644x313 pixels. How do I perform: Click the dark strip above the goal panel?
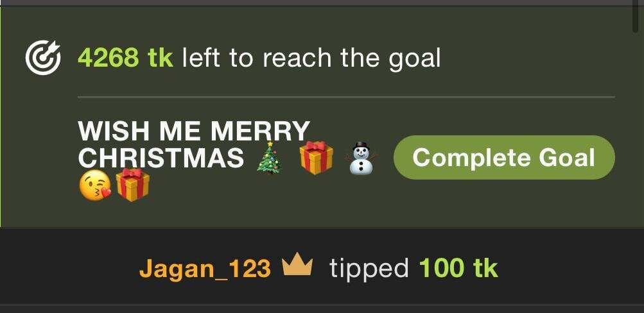point(317,3)
